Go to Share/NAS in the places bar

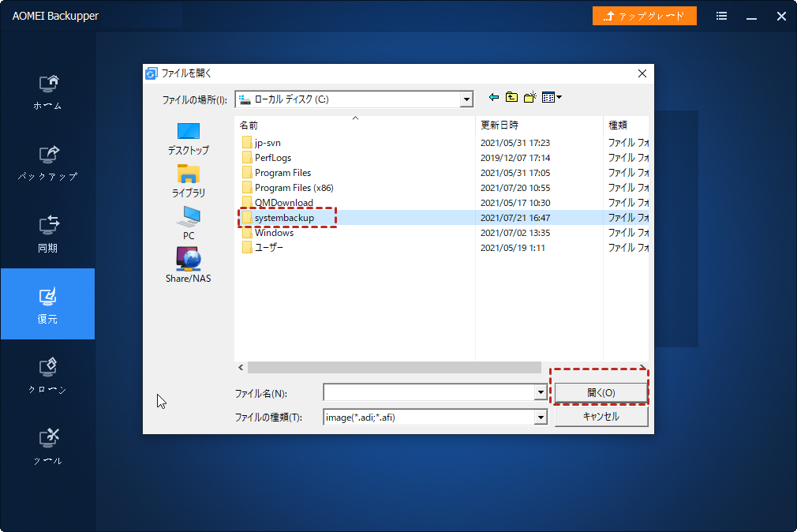pos(188,265)
